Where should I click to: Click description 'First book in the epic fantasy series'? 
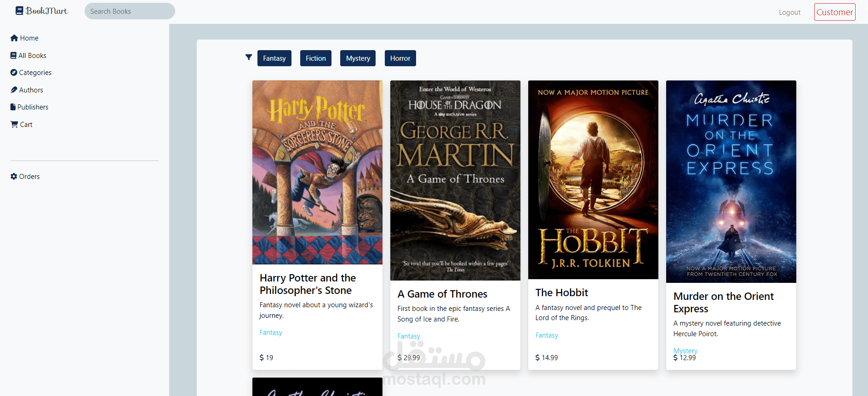(x=454, y=314)
